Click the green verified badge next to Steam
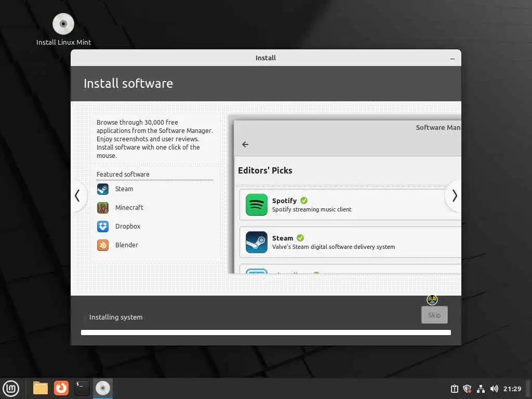This screenshot has width=532, height=399. pos(300,238)
